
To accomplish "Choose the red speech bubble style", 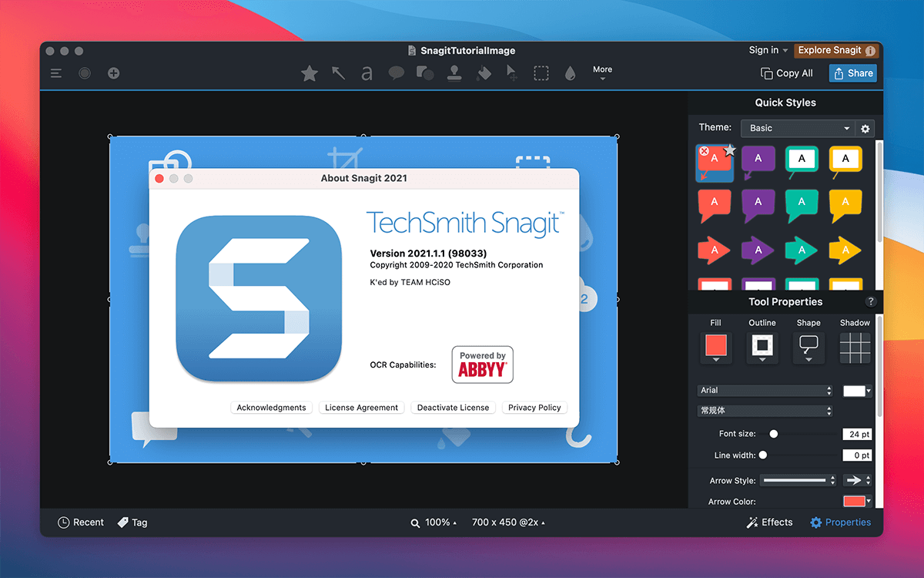I will coord(714,206).
